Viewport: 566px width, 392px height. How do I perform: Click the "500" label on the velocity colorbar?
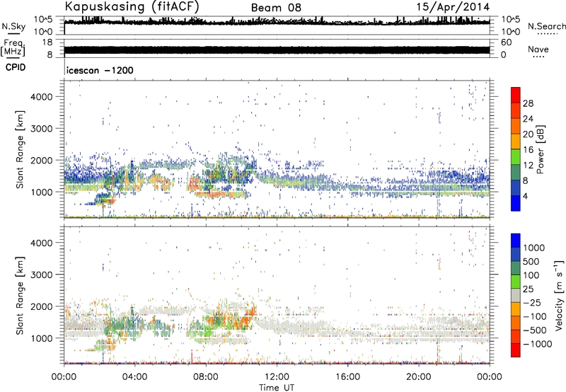point(533,262)
